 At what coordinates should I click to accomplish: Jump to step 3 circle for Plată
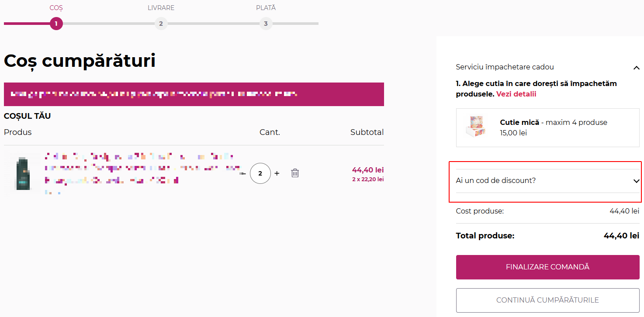point(266,24)
